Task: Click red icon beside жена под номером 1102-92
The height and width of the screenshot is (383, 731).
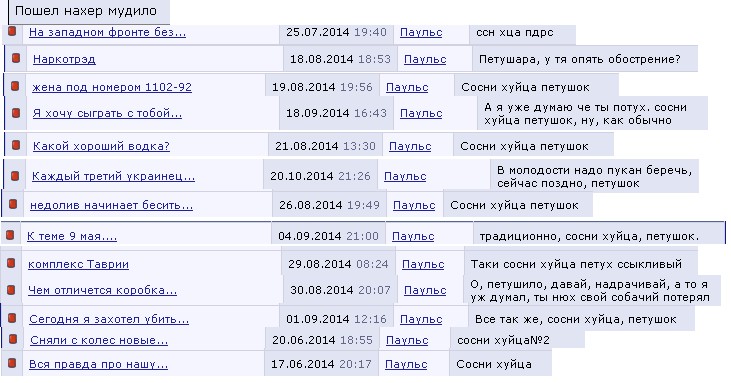Action: (15, 86)
